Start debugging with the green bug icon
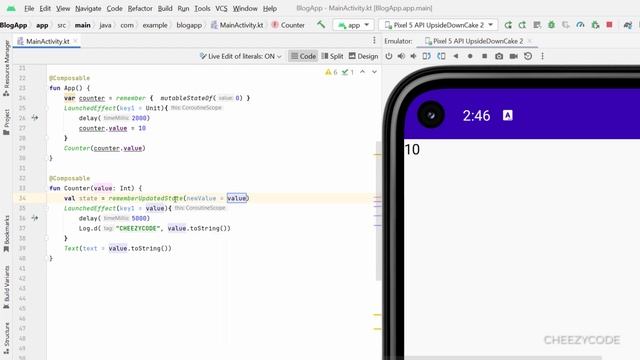640x360 pixels. tap(551, 25)
